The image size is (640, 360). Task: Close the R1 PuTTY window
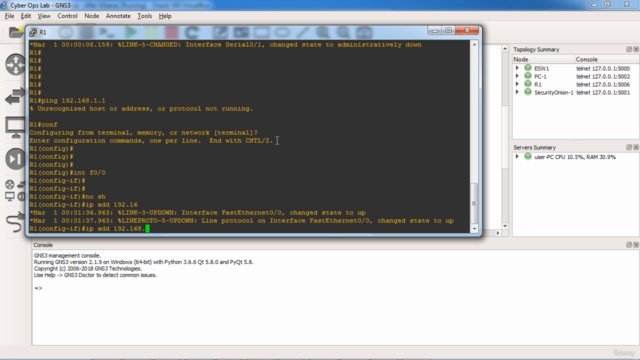467,31
